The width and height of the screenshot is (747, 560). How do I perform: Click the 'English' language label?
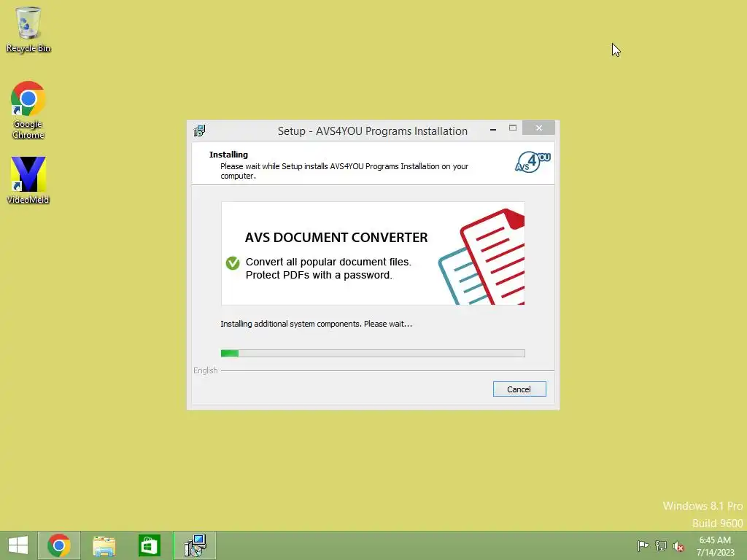pyautogui.click(x=205, y=370)
